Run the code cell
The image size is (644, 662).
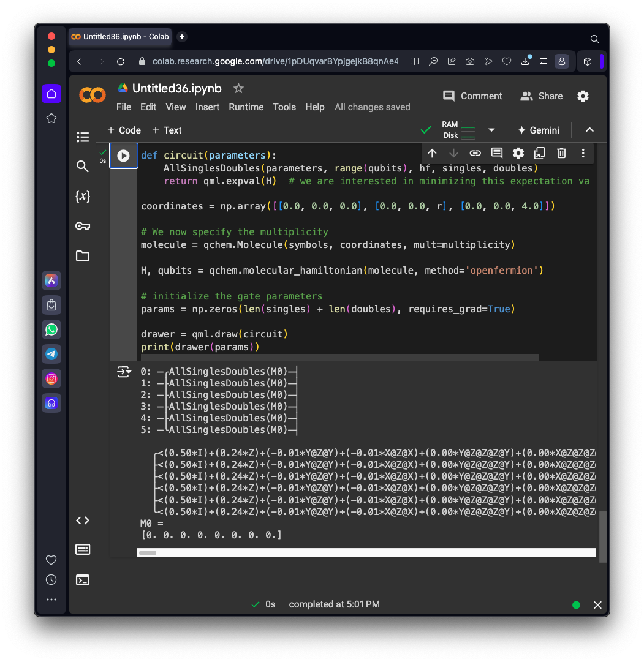[123, 156]
